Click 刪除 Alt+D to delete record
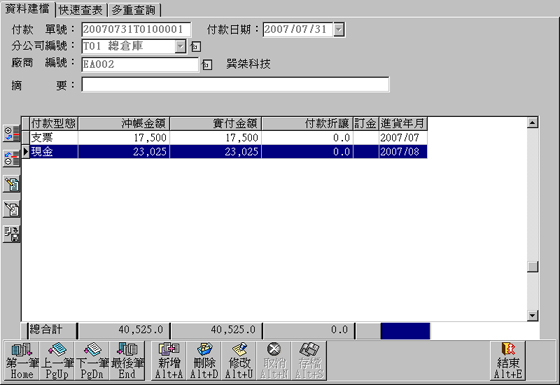This screenshot has width=560, height=385. 204,360
